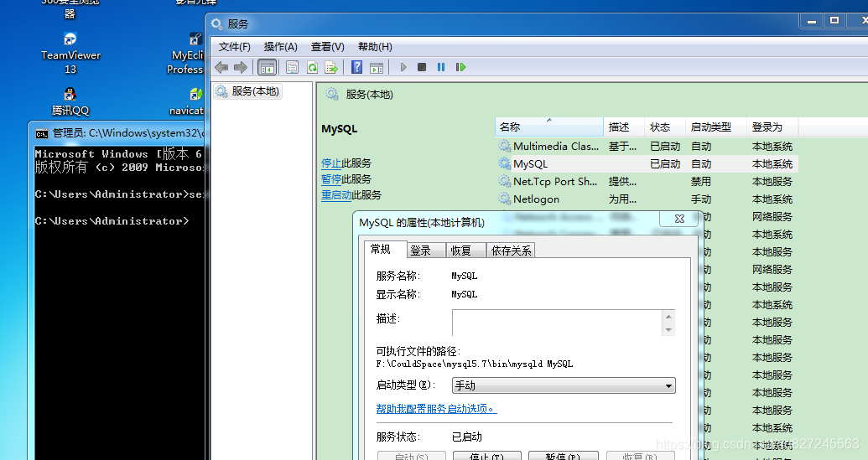Screen dimensions: 868x460
Task: Select the Net.Tcp Port Sh... service row
Action: (647, 181)
